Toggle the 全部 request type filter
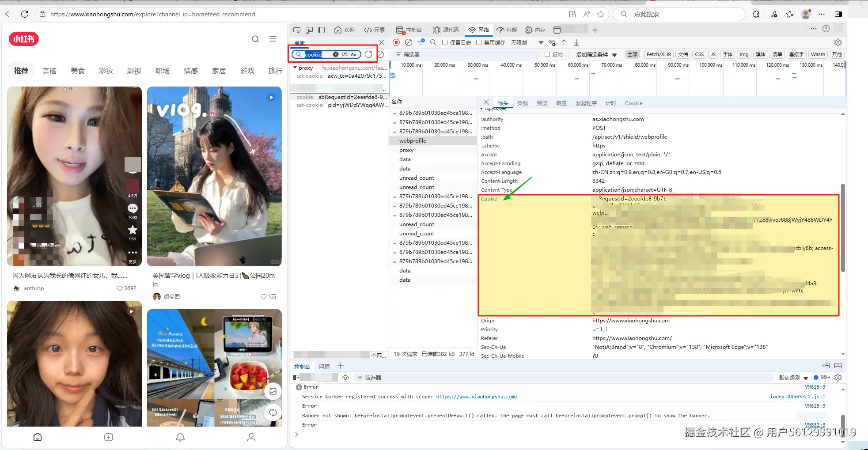Screen dimensions: 868x450 pos(633,54)
